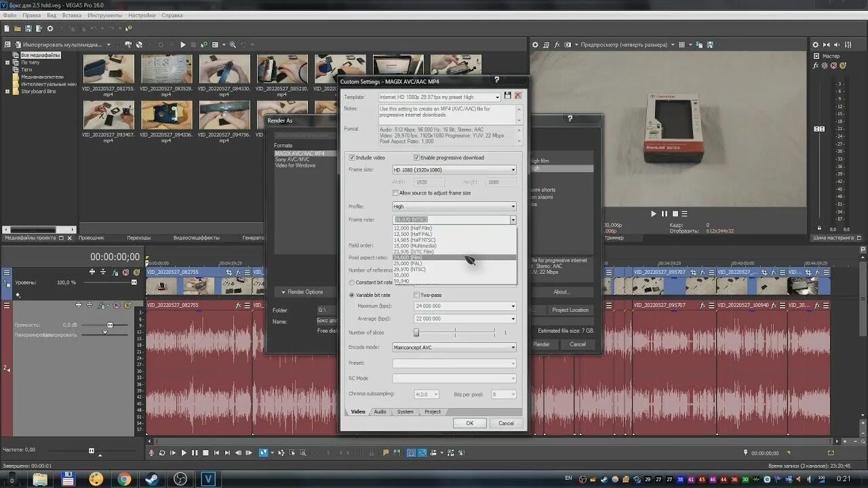This screenshot has width=868, height=488.
Task: Open the Инструменты menu
Action: pos(105,15)
